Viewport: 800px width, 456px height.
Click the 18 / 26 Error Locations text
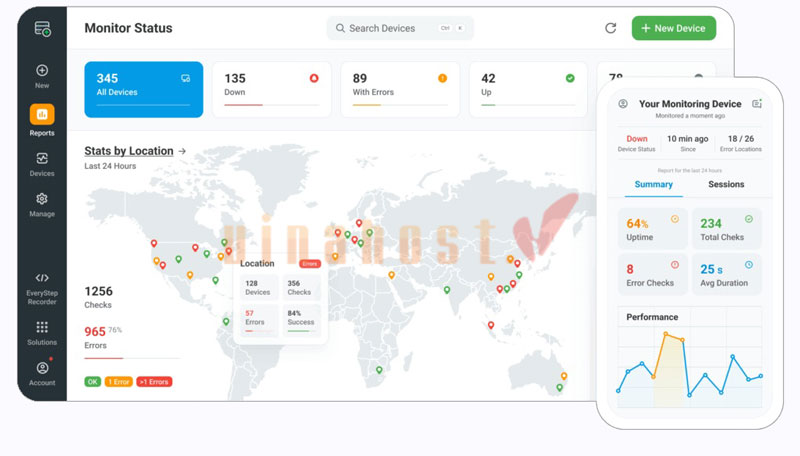(x=741, y=143)
